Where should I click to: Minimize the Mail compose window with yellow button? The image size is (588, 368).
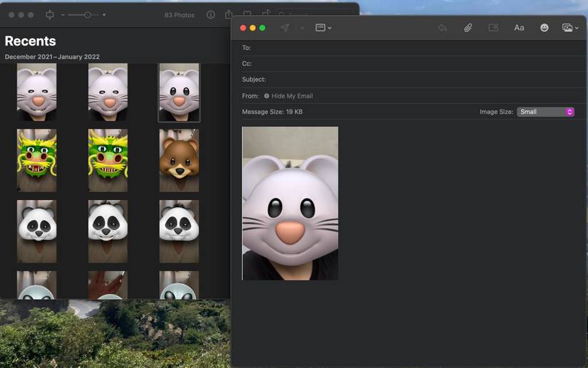[x=253, y=28]
